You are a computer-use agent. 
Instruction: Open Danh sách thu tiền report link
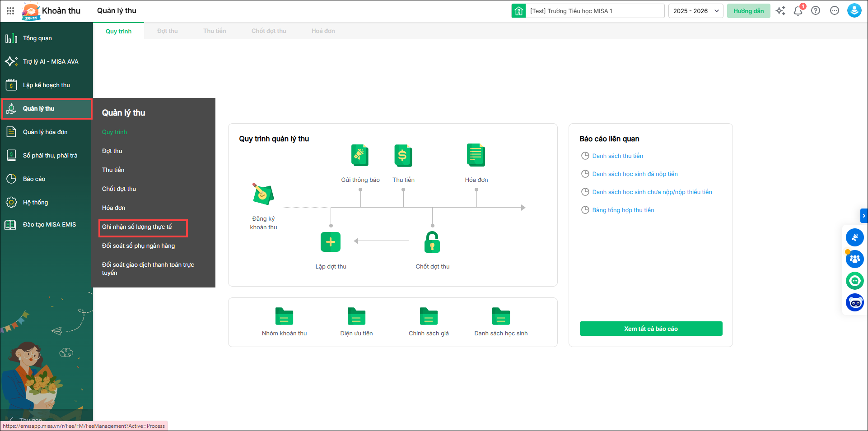click(617, 156)
